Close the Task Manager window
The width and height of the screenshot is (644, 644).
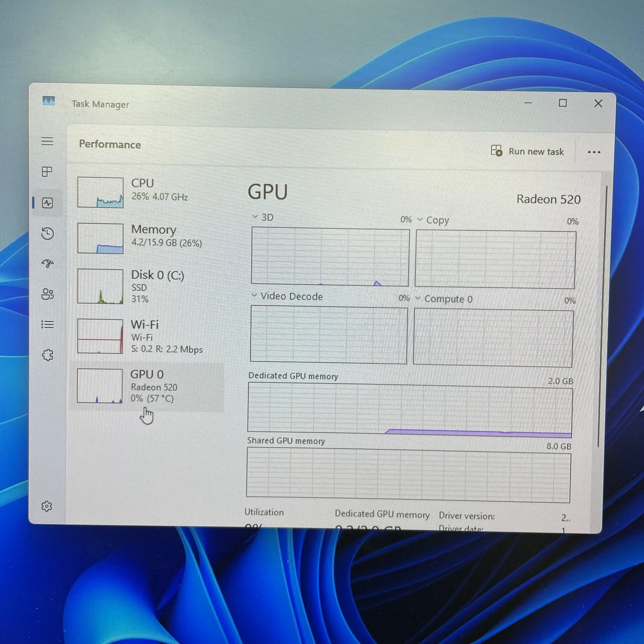click(598, 103)
